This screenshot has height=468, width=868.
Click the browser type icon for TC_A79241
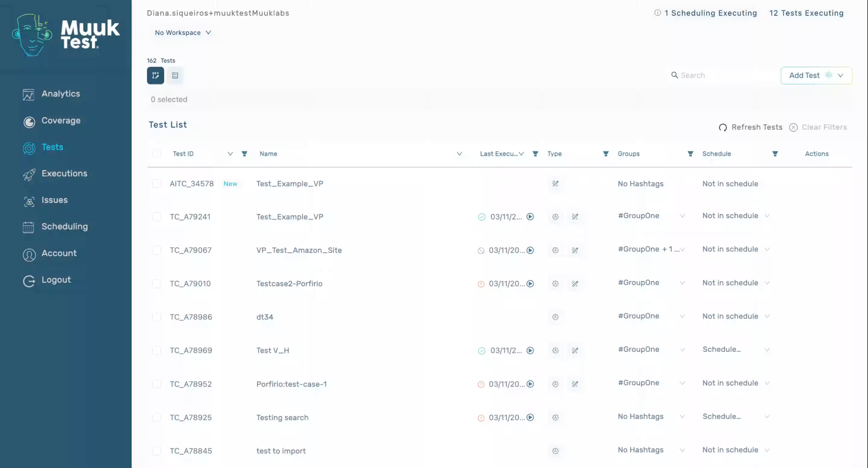555,217
